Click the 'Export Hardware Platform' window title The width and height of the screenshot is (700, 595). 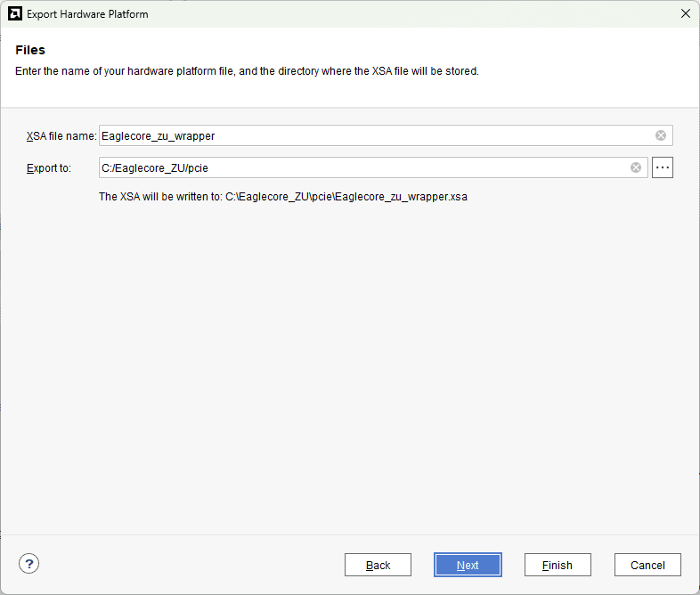[x=87, y=14]
